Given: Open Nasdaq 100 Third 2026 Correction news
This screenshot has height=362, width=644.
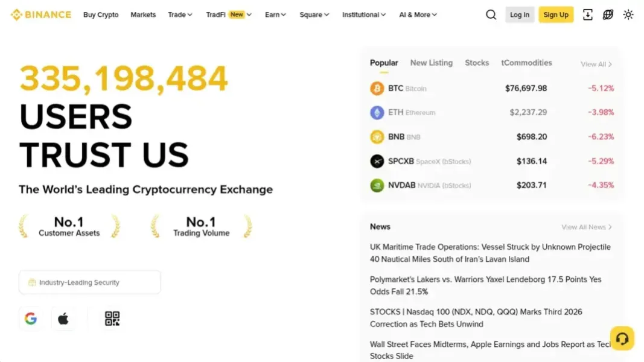Looking at the screenshot, I should tap(476, 318).
